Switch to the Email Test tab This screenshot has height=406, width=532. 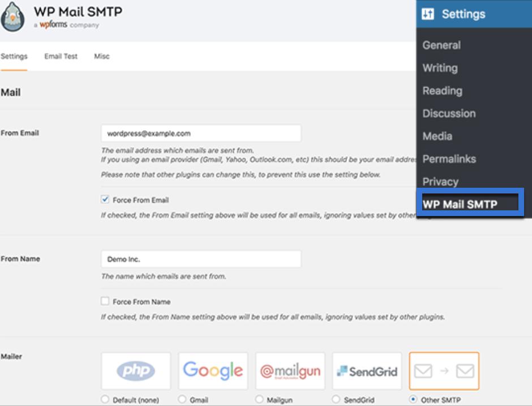[x=61, y=56]
